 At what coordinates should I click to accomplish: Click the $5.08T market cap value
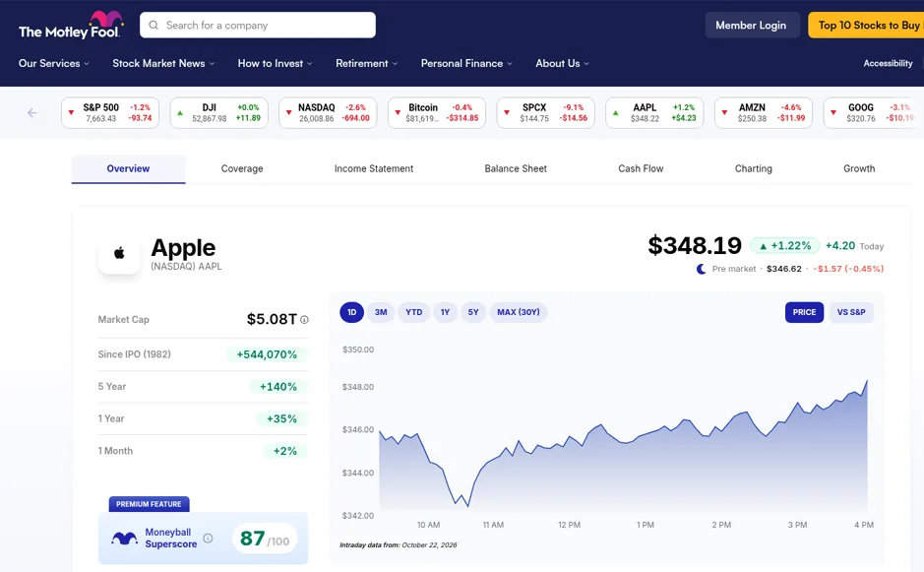click(x=272, y=319)
